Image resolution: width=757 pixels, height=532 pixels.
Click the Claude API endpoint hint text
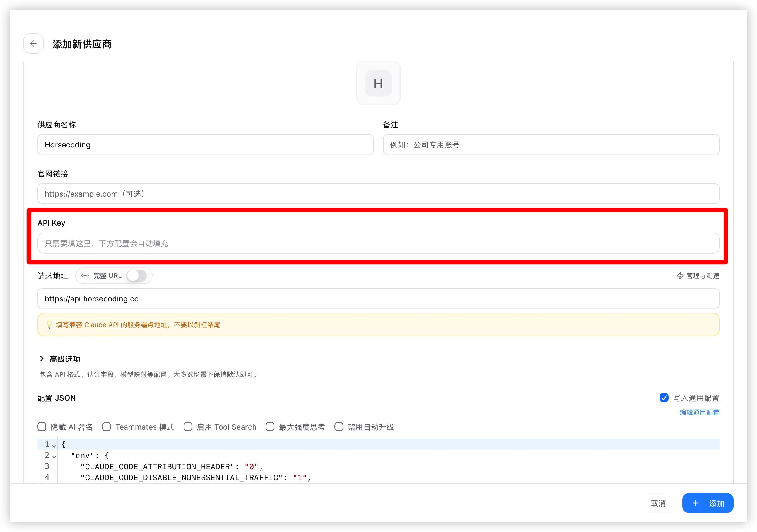(138, 325)
